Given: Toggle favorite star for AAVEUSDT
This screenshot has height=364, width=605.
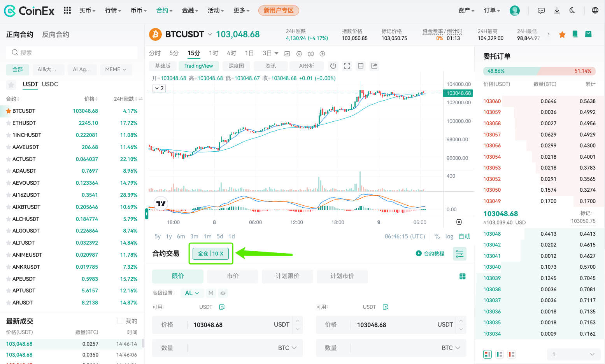Looking at the screenshot, I should point(9,147).
